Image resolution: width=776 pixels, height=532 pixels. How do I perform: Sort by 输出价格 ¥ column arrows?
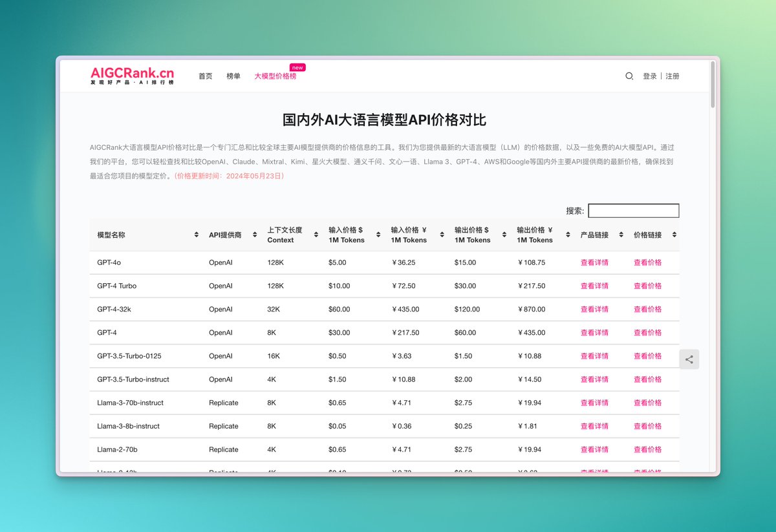[x=568, y=235]
